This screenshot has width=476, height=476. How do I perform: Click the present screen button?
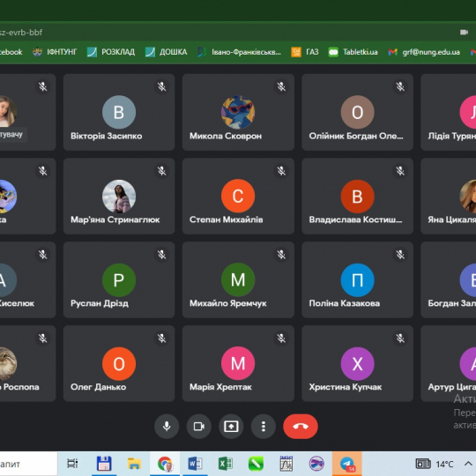click(231, 427)
